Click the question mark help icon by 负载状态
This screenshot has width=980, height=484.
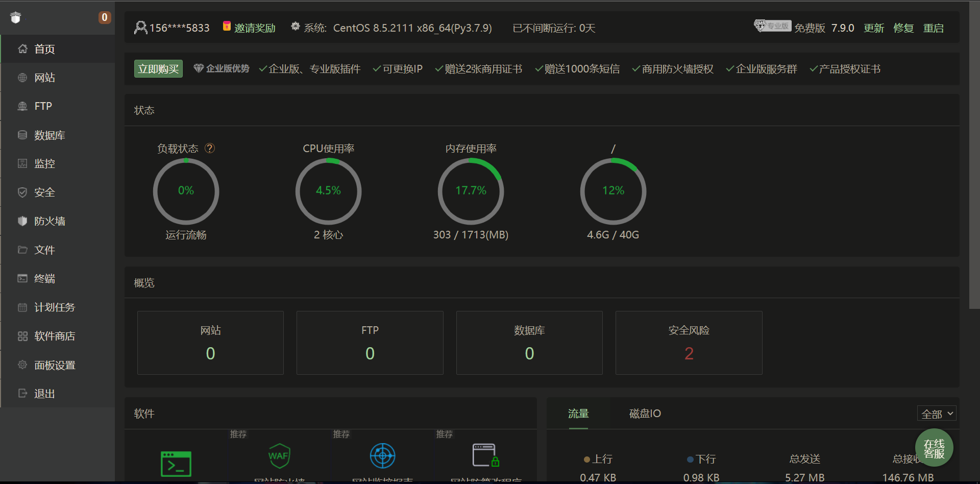coord(210,148)
